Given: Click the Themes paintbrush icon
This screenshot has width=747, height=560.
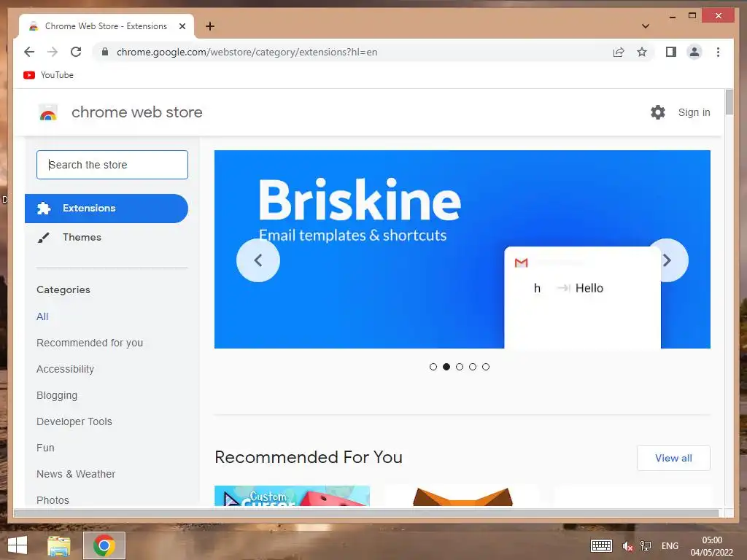Looking at the screenshot, I should [x=43, y=237].
